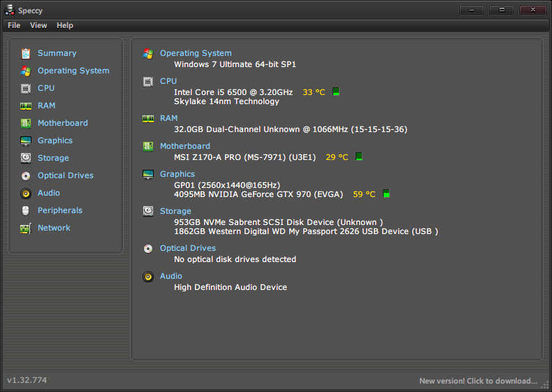Screen dimensions: 552x392
Task: Click 'Skylake 14nm Technology' text
Action: pyautogui.click(x=226, y=101)
